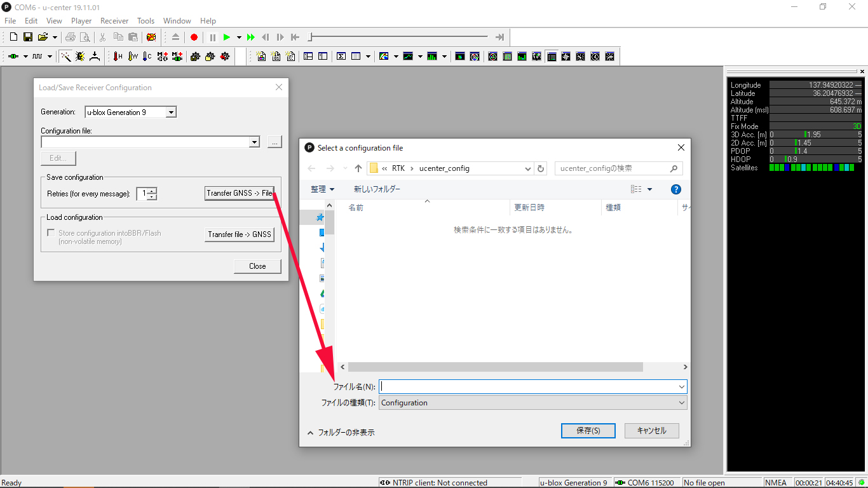Click the Print icon in the top toolbar
The image size is (868, 488).
[70, 37]
